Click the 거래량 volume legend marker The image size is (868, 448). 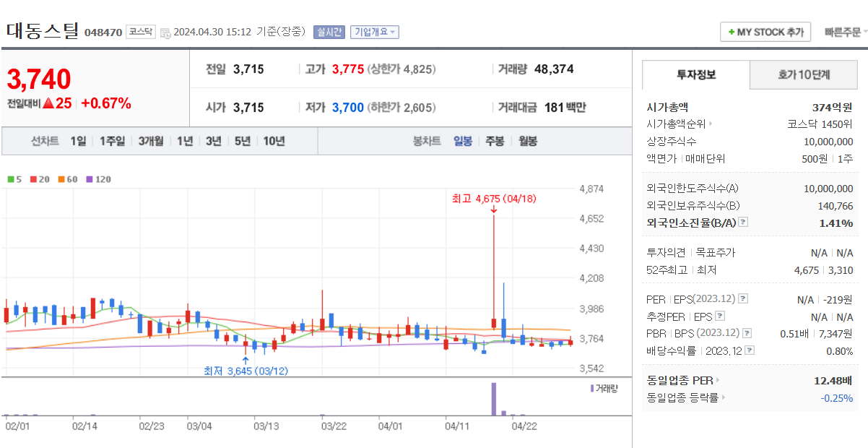click(592, 389)
